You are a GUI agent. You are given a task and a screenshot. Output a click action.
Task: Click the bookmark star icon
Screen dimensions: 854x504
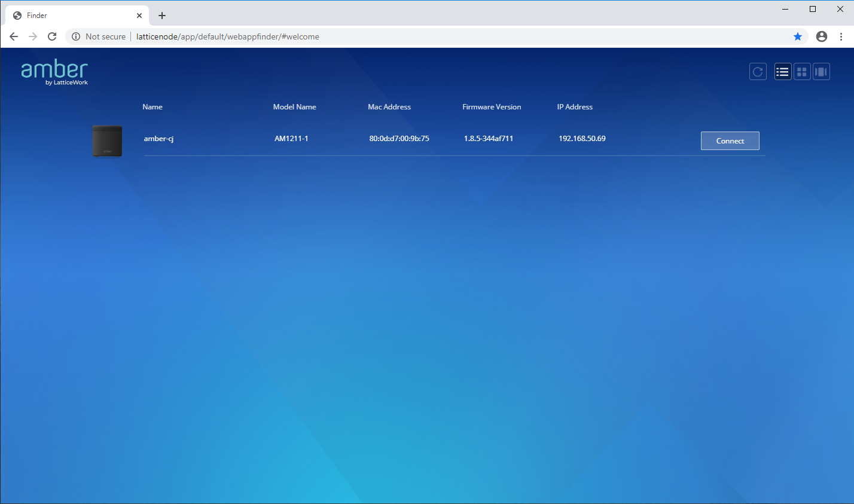(x=798, y=36)
